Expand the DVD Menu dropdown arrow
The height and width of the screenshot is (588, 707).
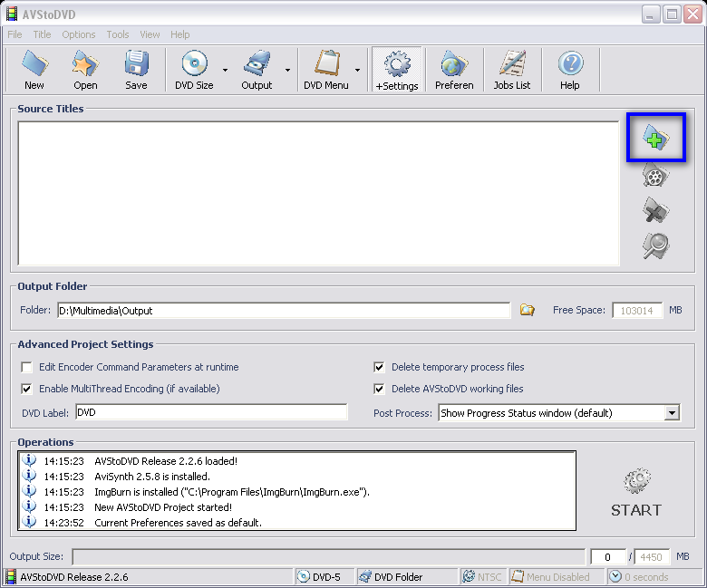coord(357,71)
